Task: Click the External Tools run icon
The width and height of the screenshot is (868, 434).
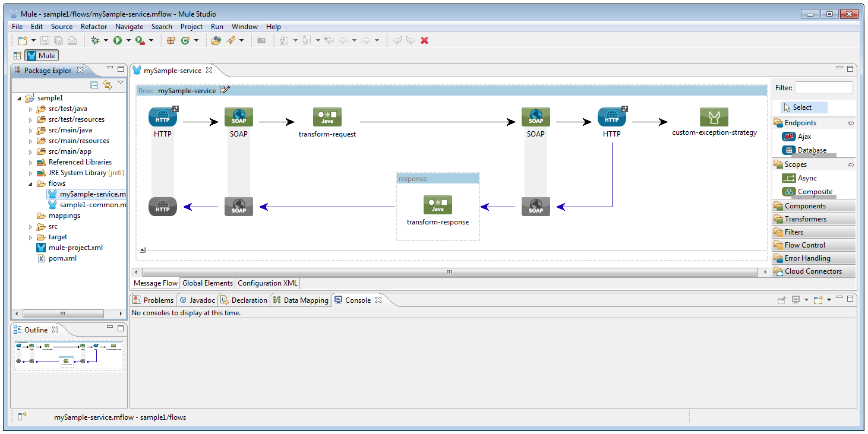Action: (140, 40)
